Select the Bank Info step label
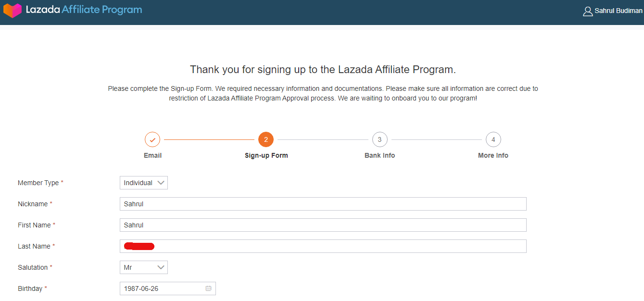The width and height of the screenshot is (644, 301). [x=379, y=155]
